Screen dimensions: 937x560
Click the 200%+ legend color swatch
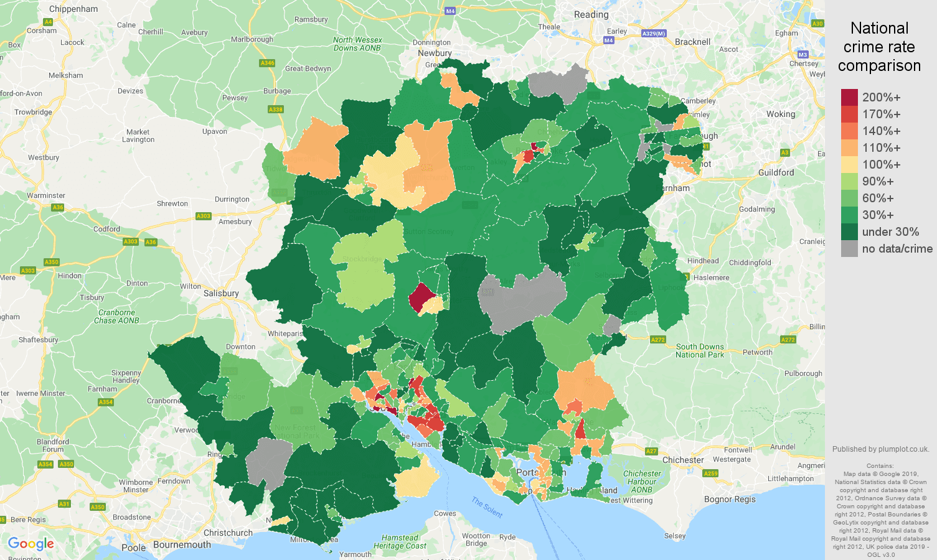click(x=849, y=98)
